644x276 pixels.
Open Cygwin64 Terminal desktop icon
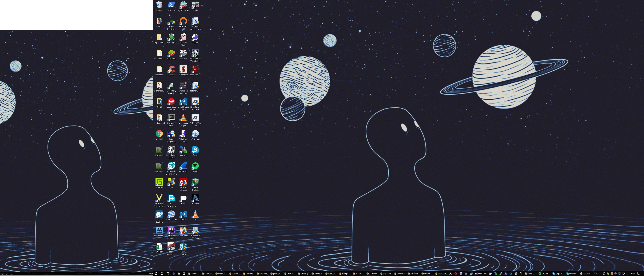coord(171,120)
